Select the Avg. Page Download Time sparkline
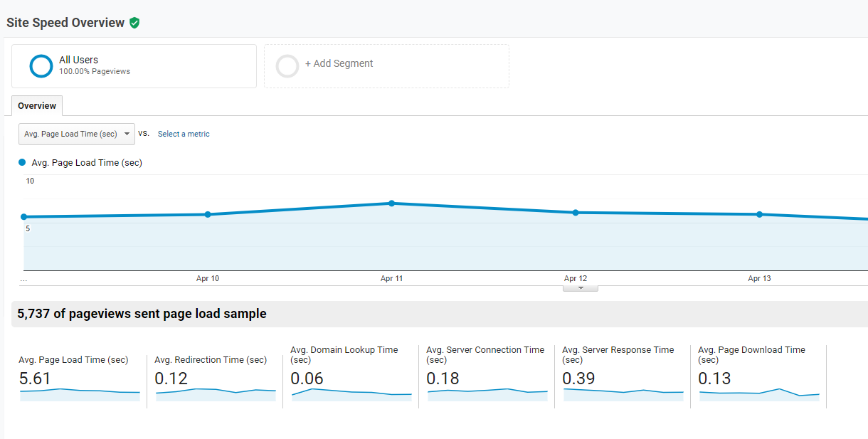868x439 pixels. 759,394
